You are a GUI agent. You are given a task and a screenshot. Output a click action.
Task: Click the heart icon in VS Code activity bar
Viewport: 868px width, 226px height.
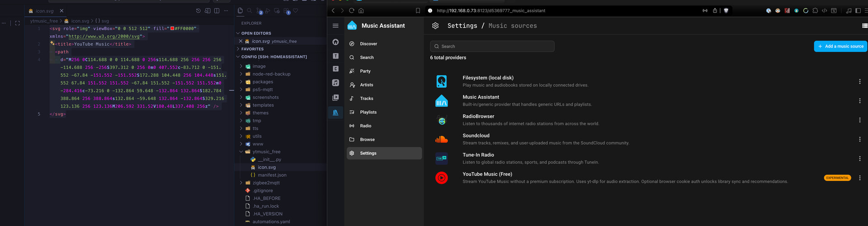point(295,11)
